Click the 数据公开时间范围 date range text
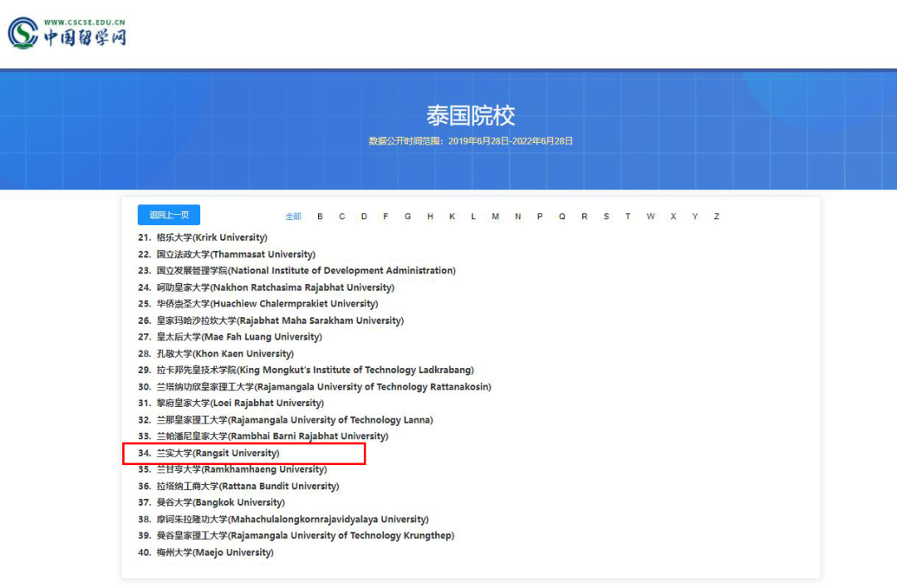The width and height of the screenshot is (897, 588). tap(470, 141)
